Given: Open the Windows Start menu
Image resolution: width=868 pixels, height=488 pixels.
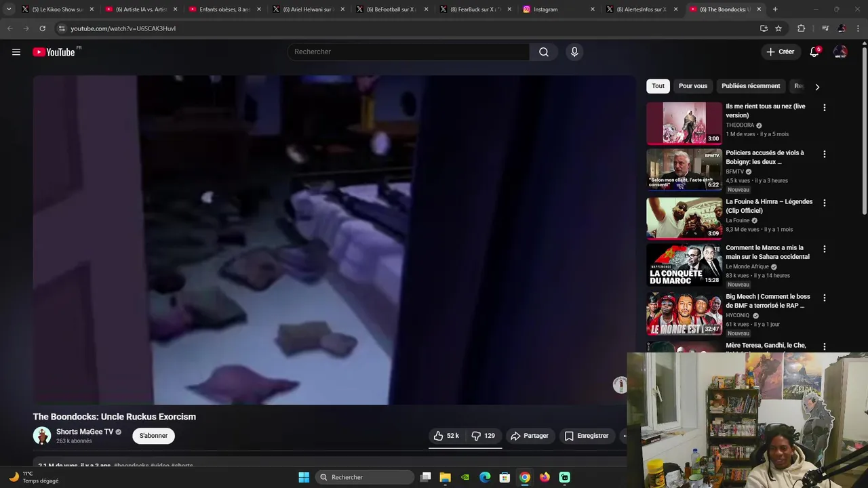Looking at the screenshot, I should (304, 477).
